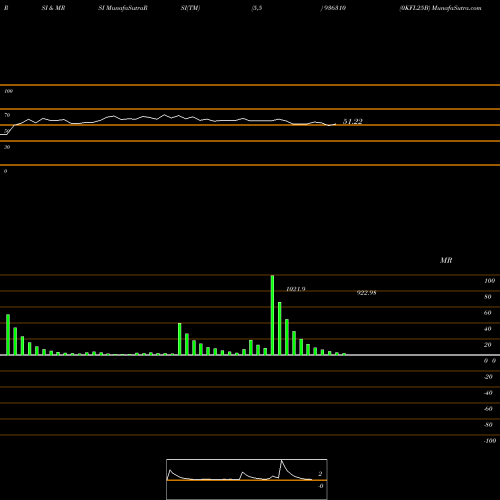Click the MR axis label -100

pyautogui.click(x=490, y=441)
